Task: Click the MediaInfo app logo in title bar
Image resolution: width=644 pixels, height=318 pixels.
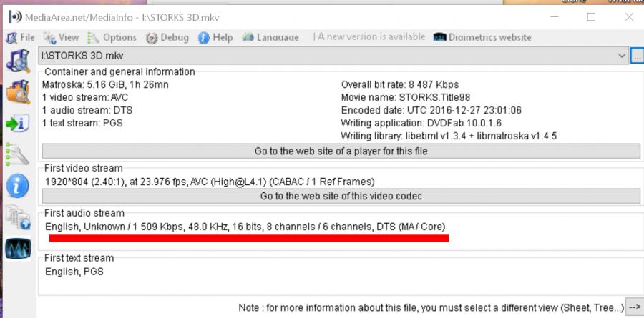Action: [x=15, y=17]
